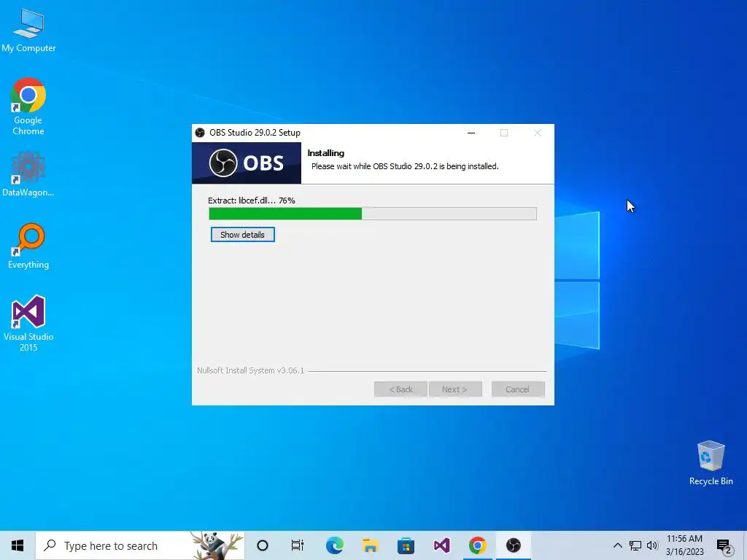Click the taskbar search box

[140, 545]
